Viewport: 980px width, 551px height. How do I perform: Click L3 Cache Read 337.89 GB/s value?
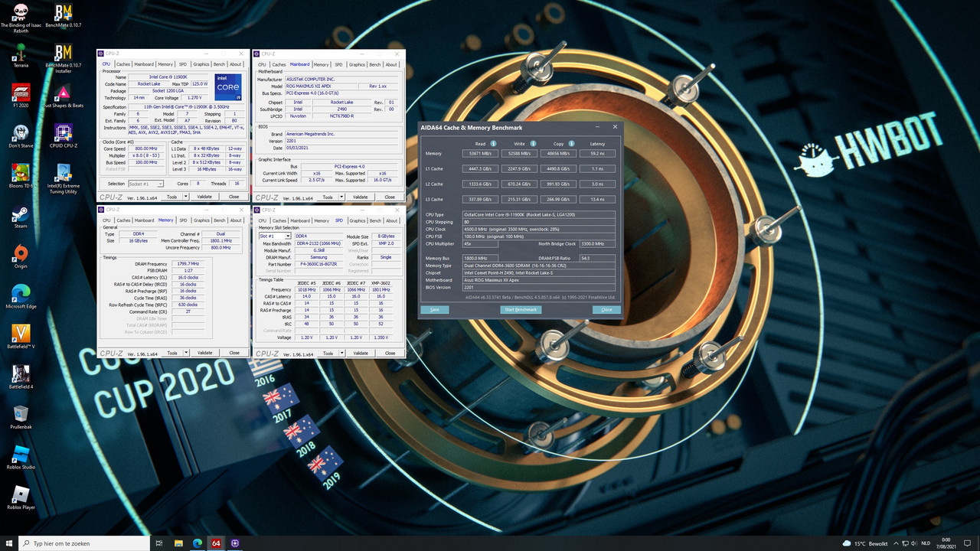click(479, 199)
